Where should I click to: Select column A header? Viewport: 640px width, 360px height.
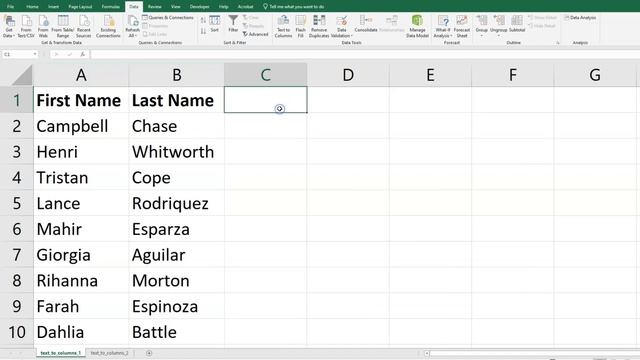(x=81, y=75)
